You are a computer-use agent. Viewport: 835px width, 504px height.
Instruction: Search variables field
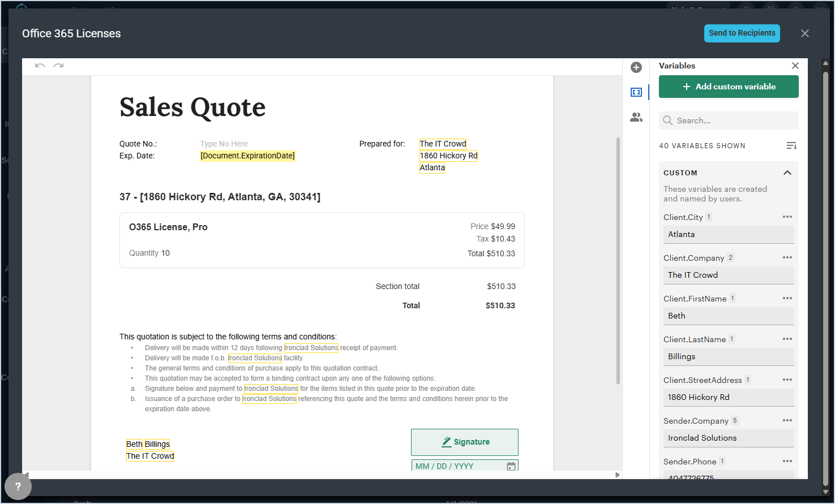(729, 120)
